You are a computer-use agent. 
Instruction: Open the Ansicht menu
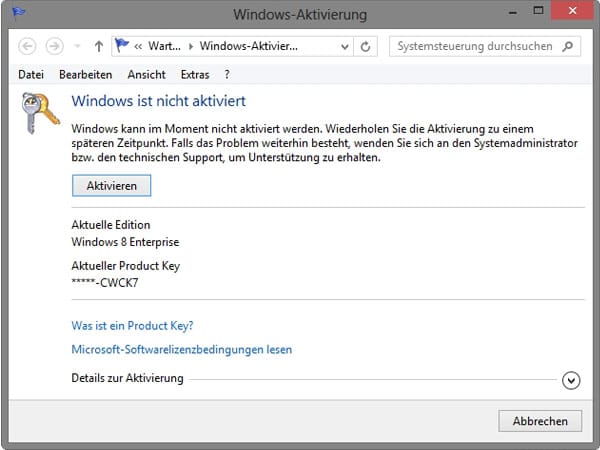pyautogui.click(x=147, y=75)
